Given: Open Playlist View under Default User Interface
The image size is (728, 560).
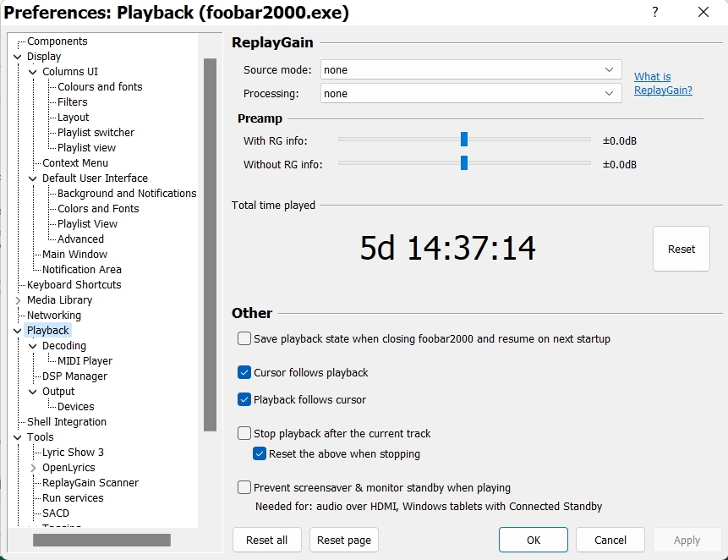Looking at the screenshot, I should [87, 224].
